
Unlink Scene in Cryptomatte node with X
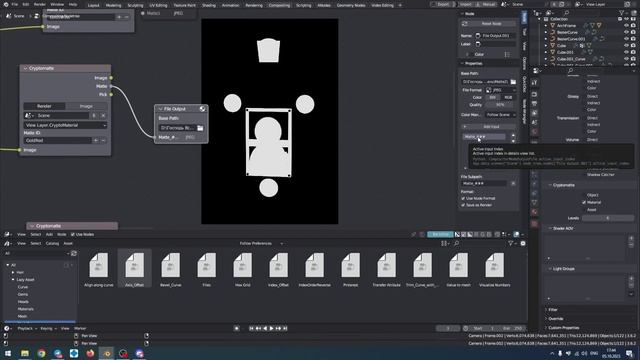[103, 116]
